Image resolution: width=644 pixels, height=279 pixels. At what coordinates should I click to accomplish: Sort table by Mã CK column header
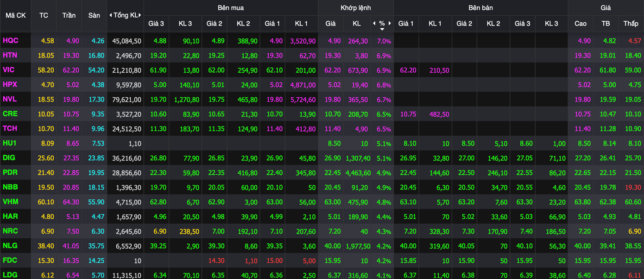click(15, 15)
